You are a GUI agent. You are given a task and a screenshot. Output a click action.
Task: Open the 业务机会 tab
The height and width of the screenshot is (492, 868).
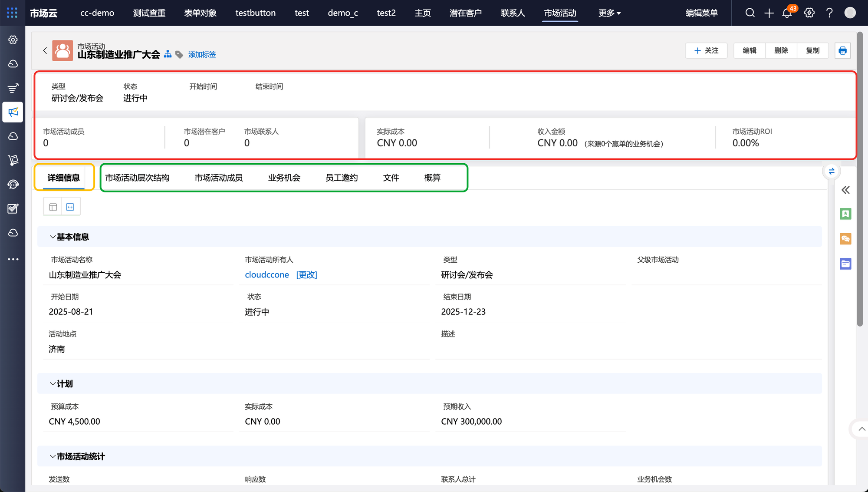(x=284, y=178)
